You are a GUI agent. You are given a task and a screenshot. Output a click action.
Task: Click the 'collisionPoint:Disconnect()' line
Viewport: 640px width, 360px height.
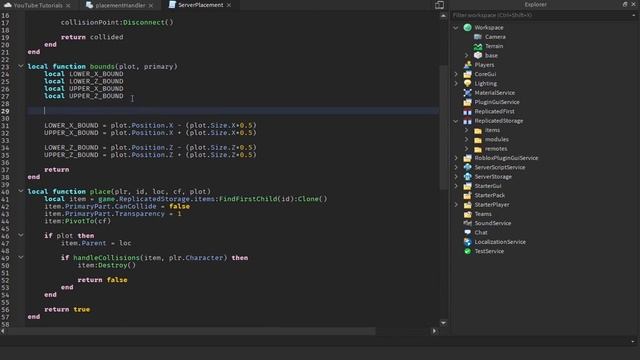point(117,22)
